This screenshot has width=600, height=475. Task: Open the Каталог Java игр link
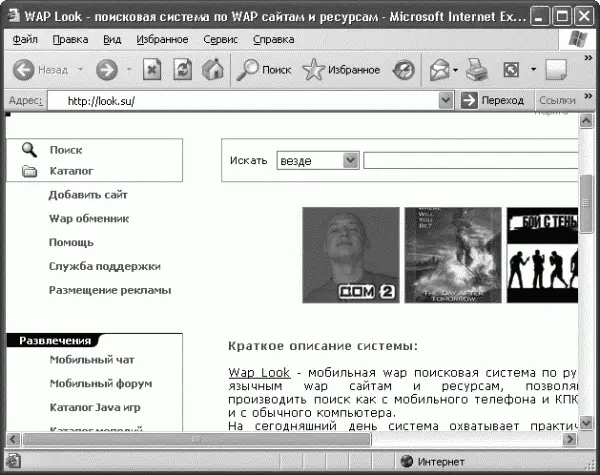95,407
